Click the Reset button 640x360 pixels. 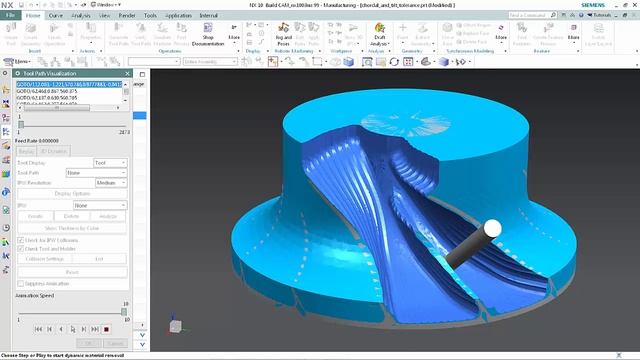pyautogui.click(x=72, y=272)
